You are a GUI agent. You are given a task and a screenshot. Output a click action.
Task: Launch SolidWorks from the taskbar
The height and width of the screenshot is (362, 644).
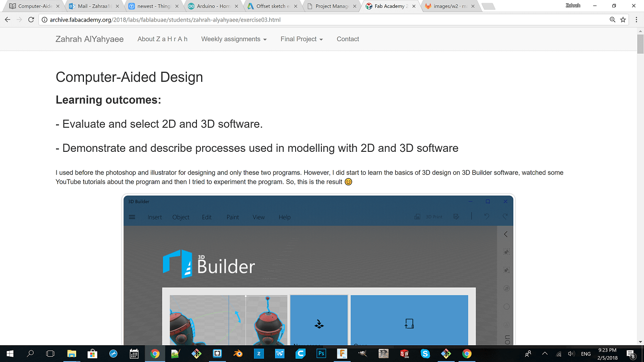(x=404, y=354)
